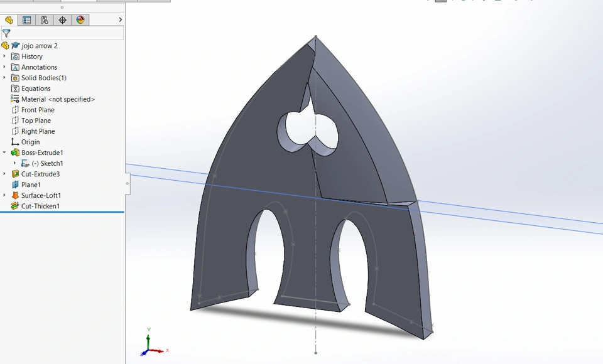Expand the Sketch1 node arrow

pos(15,163)
